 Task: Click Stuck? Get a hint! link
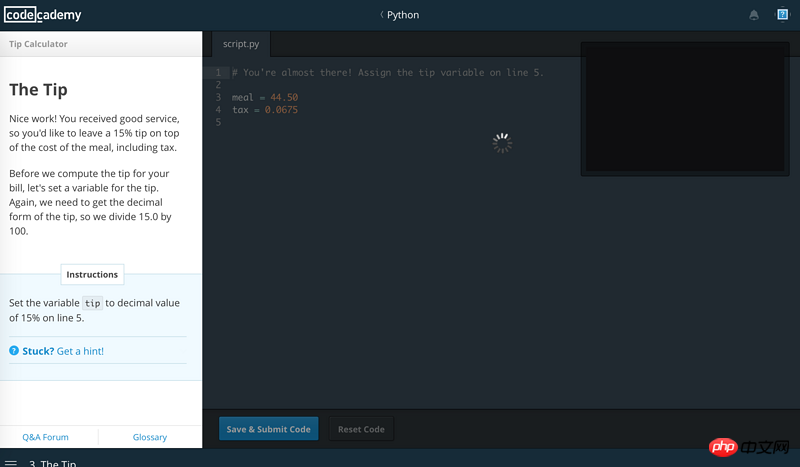(63, 351)
